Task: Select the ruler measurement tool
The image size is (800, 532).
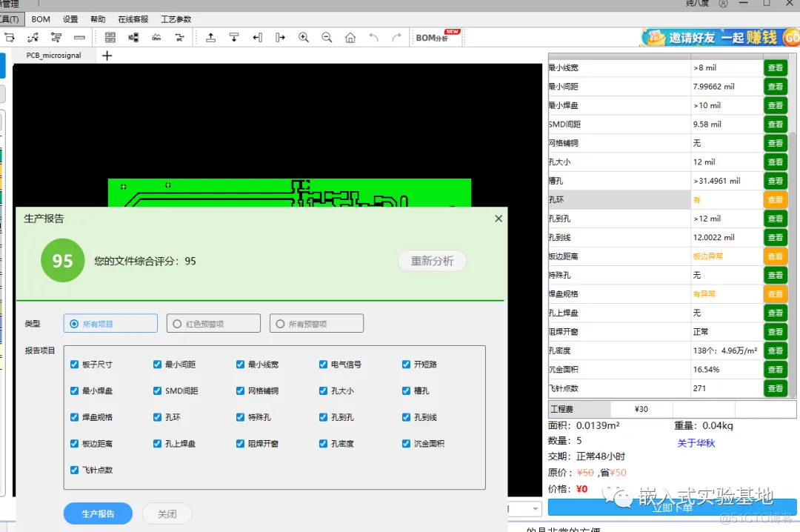Action: coord(79,37)
